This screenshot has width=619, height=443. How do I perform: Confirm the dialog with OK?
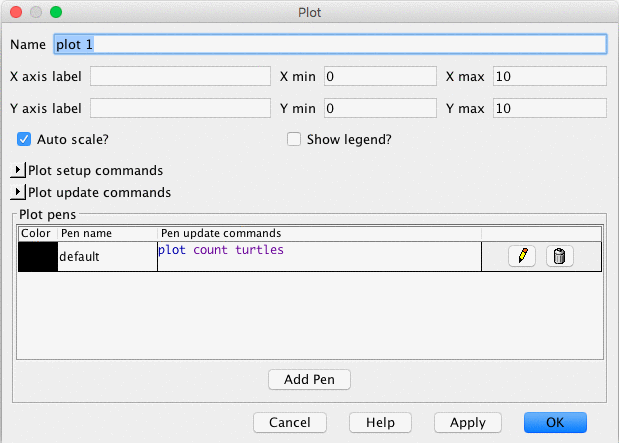coord(555,422)
